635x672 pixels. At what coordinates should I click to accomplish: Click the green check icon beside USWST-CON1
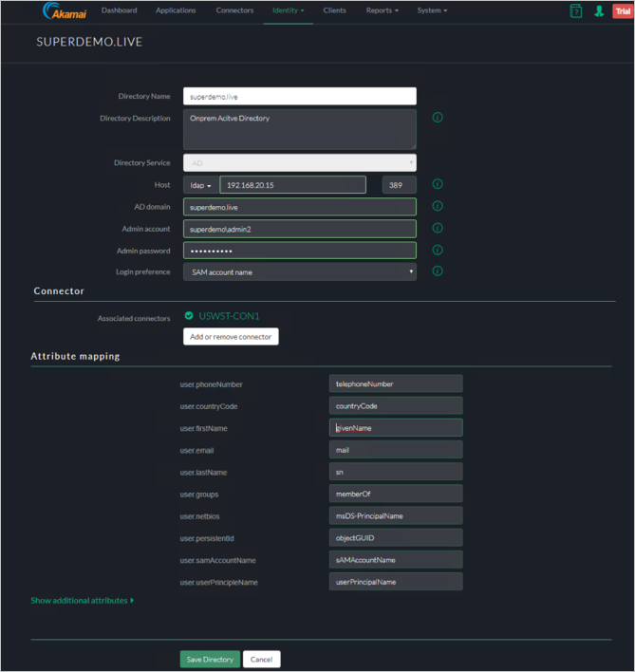click(x=189, y=316)
